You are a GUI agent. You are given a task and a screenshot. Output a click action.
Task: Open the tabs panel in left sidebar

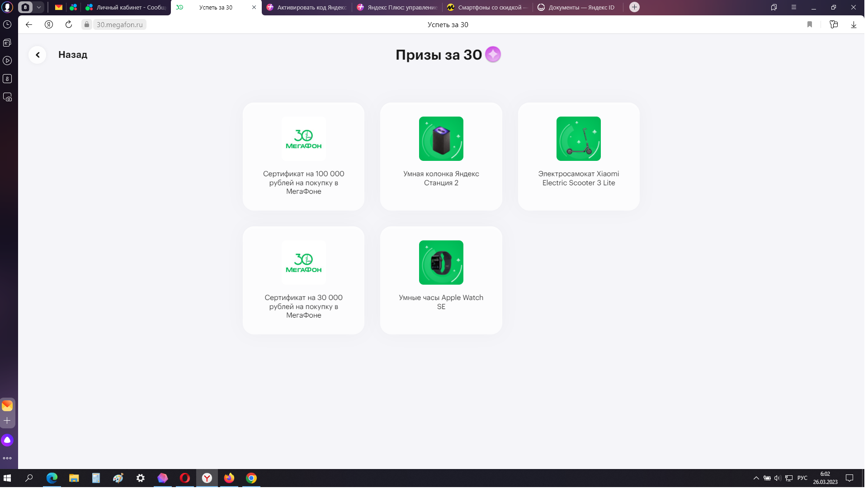[x=7, y=42]
